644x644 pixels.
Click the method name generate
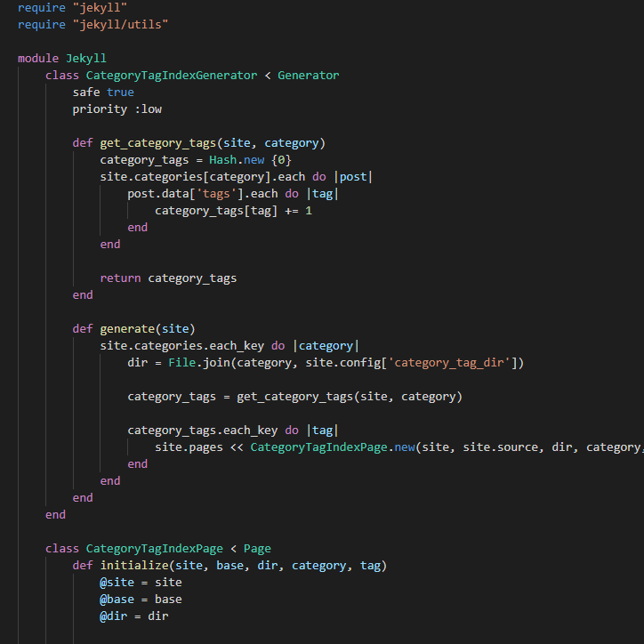[x=127, y=329]
